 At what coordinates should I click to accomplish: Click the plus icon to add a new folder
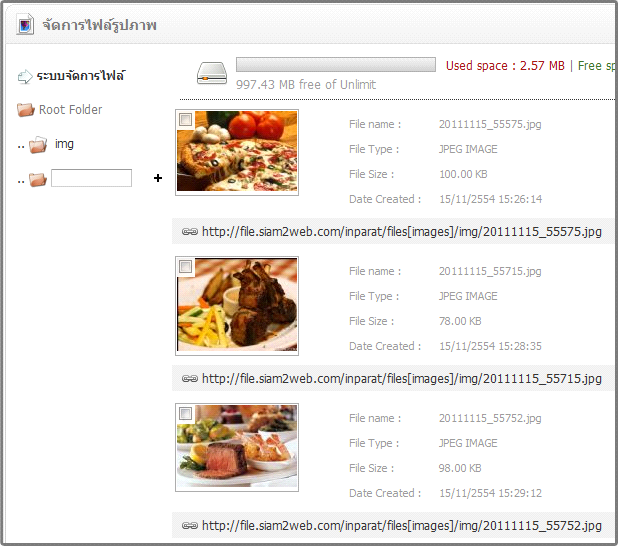(158, 178)
